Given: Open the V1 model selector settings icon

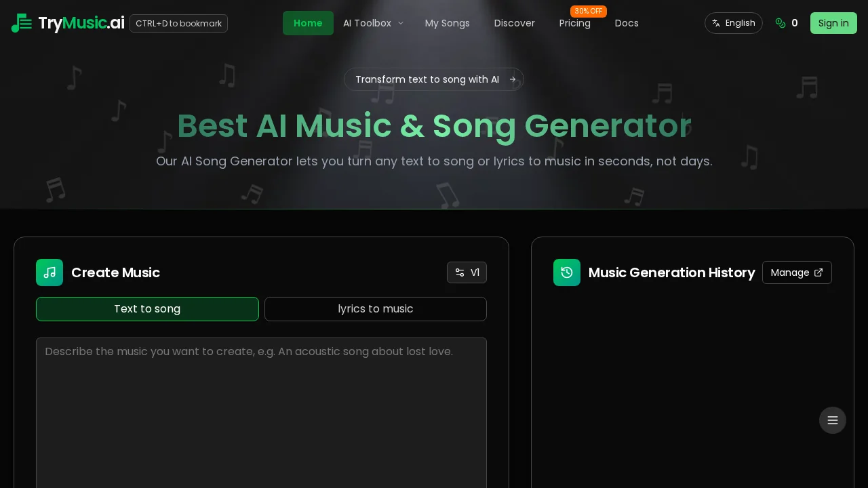Looking at the screenshot, I should point(460,272).
